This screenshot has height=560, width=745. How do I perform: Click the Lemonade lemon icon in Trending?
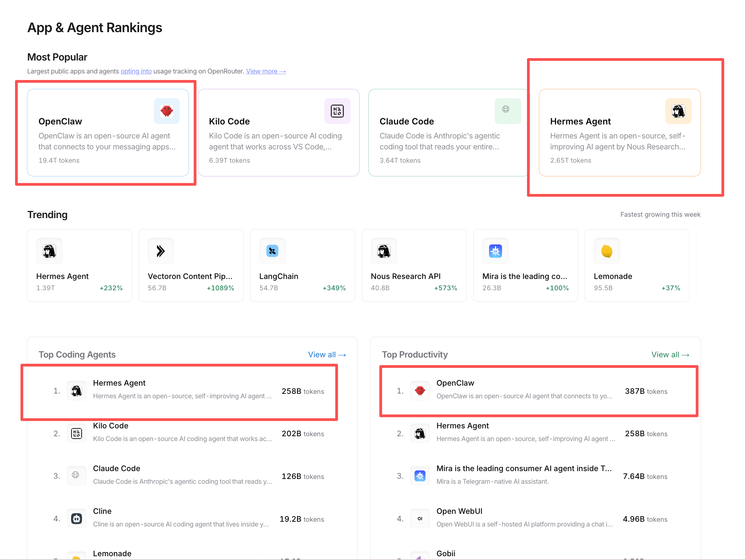pyautogui.click(x=607, y=251)
